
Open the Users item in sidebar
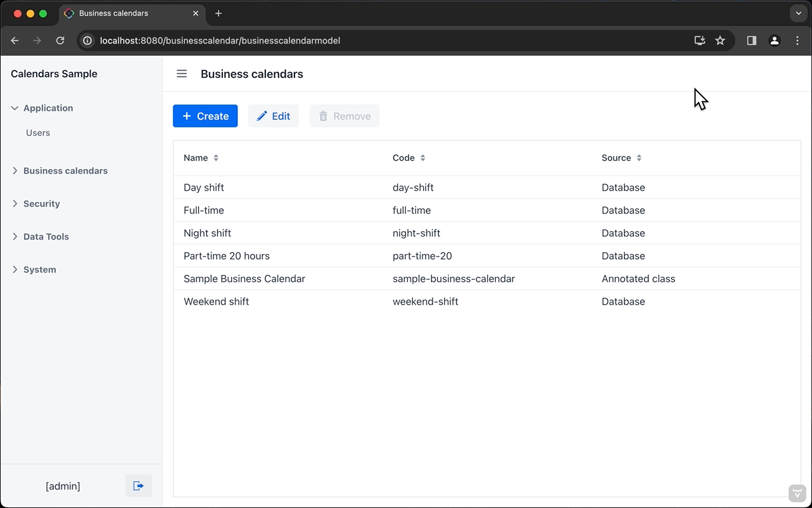tap(38, 133)
